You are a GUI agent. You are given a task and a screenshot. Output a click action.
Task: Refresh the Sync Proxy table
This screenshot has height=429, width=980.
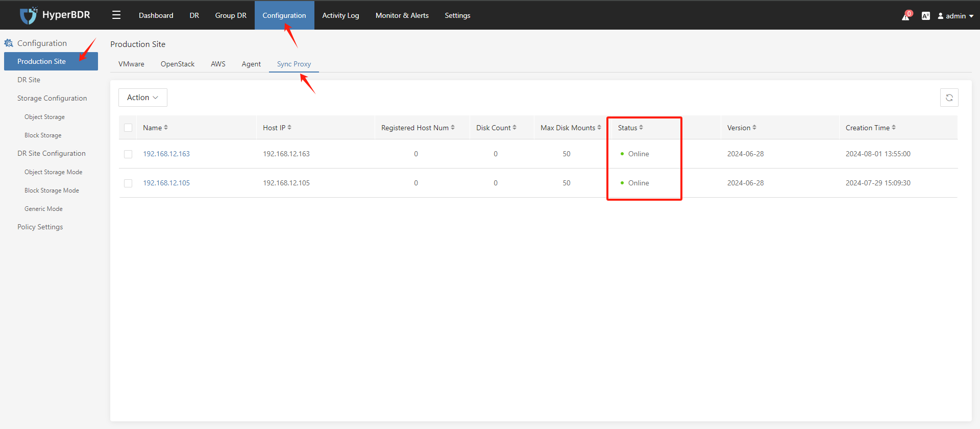[949, 98]
